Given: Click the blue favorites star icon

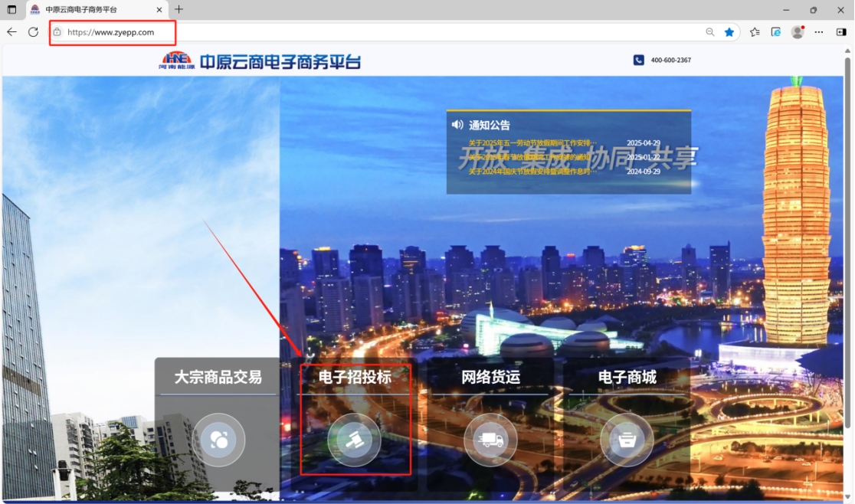Looking at the screenshot, I should [x=729, y=32].
